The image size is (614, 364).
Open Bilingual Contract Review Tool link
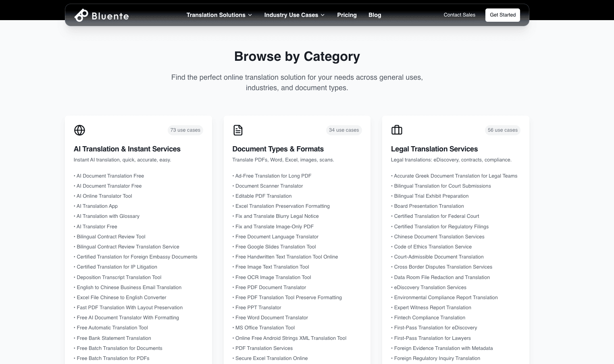click(111, 237)
